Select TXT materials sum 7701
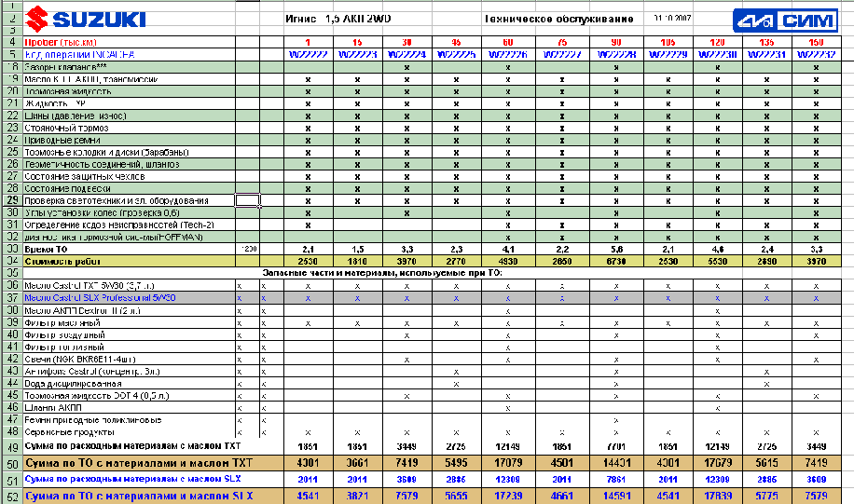854x504 pixels. click(616, 446)
